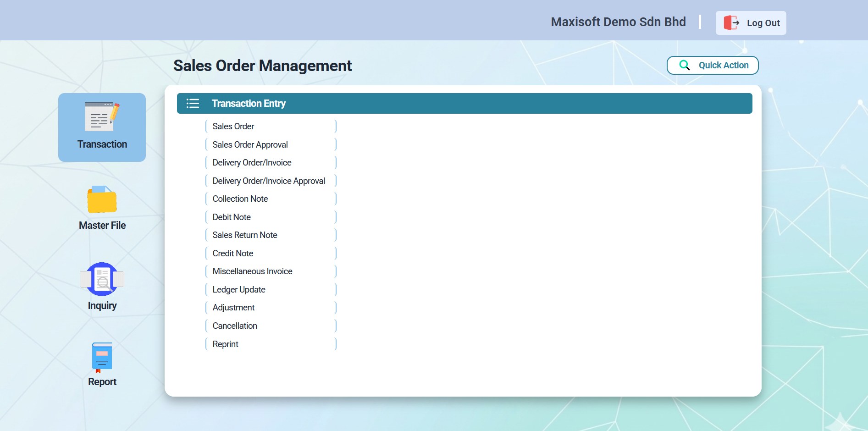Open the Sales Order entry

click(x=271, y=126)
